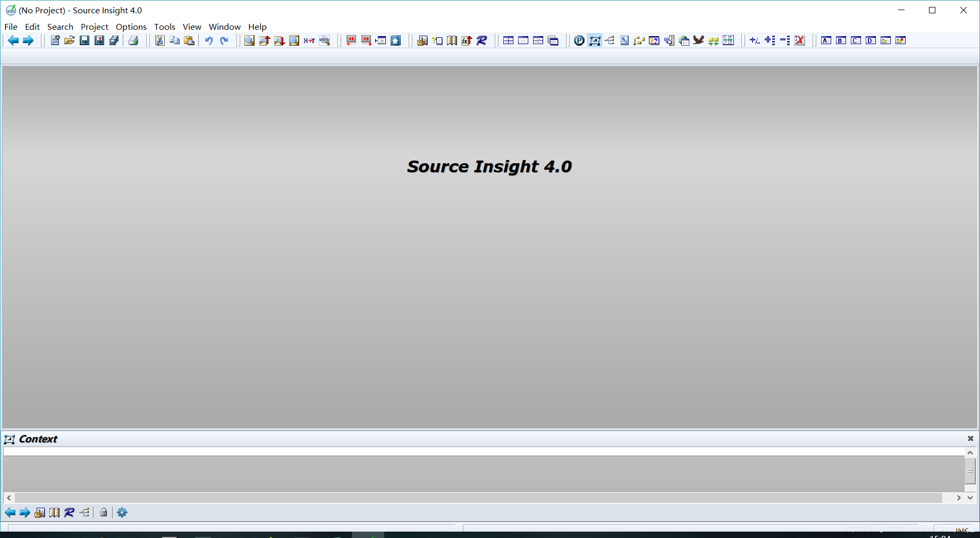Click the Browse Symbols open book icon

point(452,40)
